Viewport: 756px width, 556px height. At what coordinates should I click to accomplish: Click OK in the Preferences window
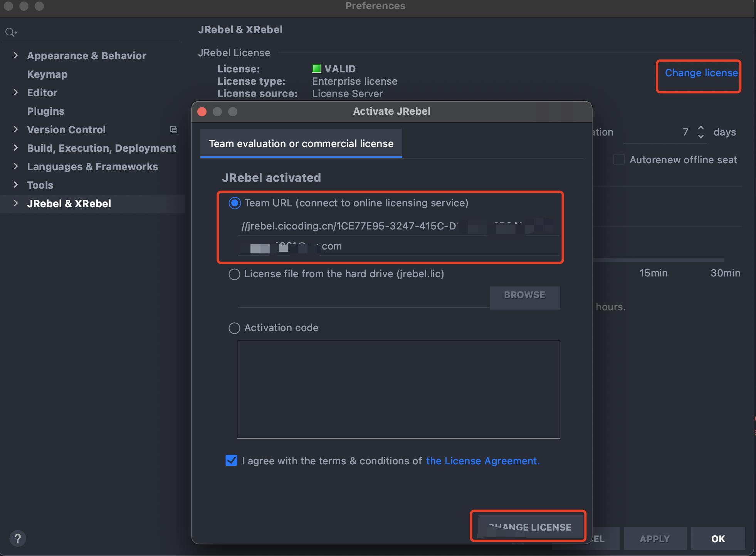(718, 538)
